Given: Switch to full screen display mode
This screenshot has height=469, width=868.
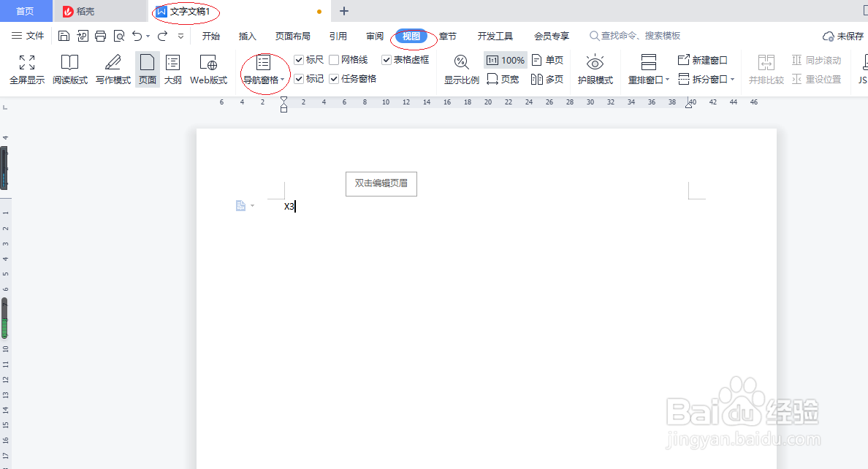Looking at the screenshot, I should point(26,69).
